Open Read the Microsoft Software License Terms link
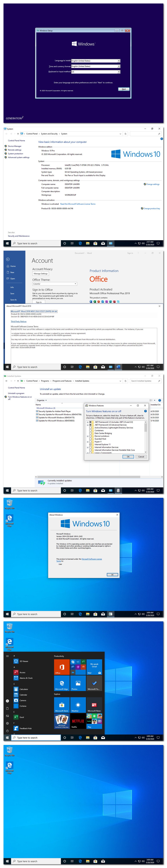Viewport: 167px width, 868px height. (78, 204)
